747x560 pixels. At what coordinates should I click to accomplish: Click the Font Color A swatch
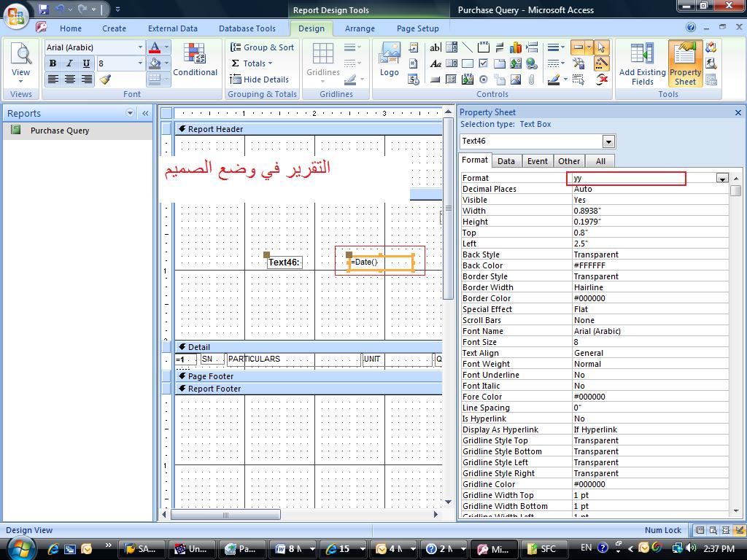[155, 47]
